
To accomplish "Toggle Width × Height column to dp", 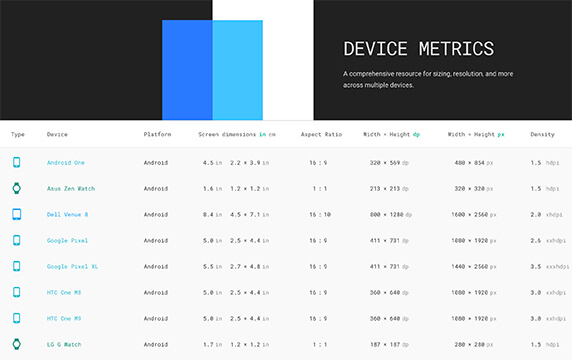I will [416, 134].
